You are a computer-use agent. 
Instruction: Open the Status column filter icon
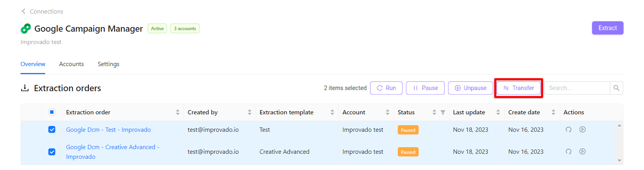[443, 112]
